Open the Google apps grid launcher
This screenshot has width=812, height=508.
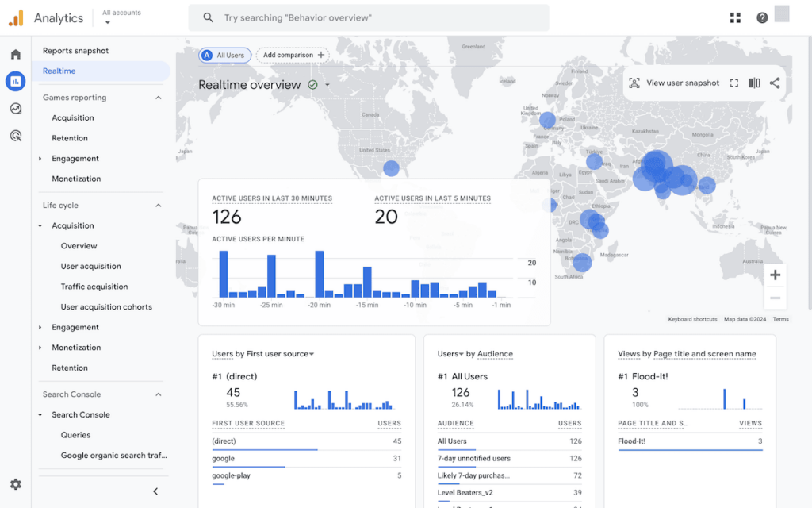coord(735,17)
